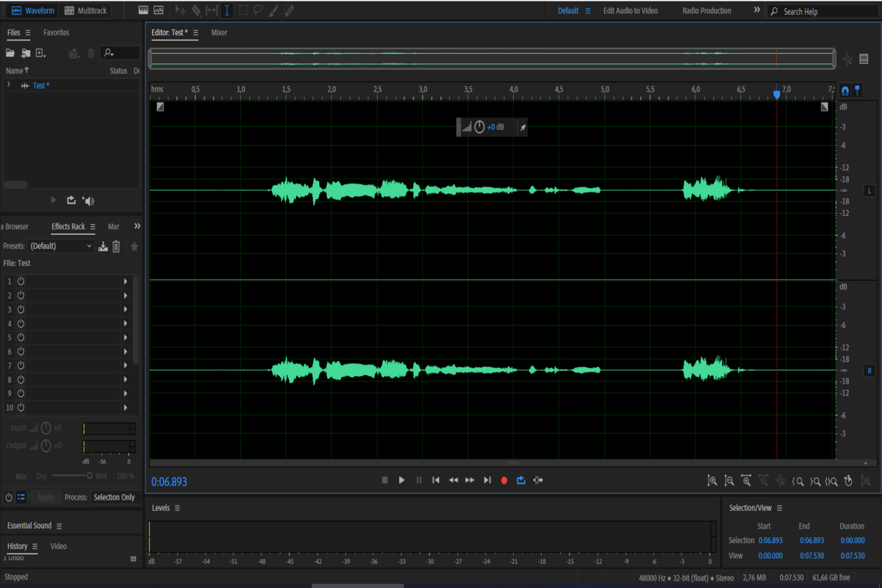
Task: Click Zoom In Amplitude icon
Action: (x=712, y=481)
